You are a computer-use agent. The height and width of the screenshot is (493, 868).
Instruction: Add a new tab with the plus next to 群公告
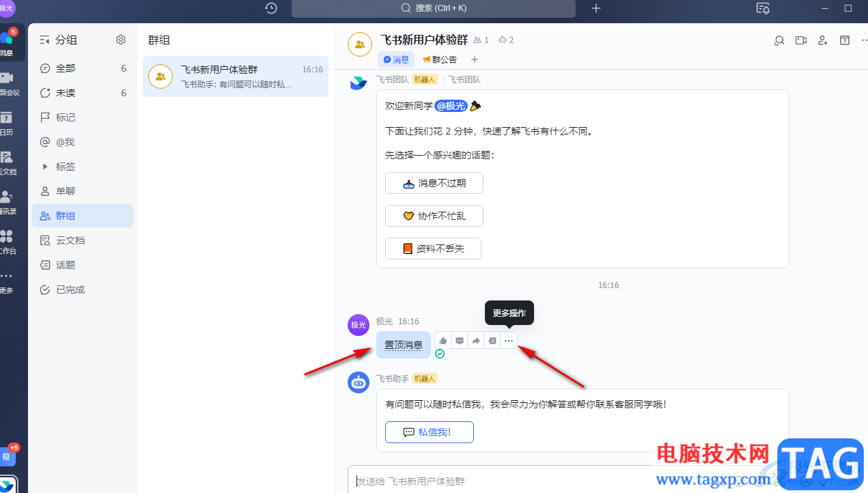click(475, 59)
